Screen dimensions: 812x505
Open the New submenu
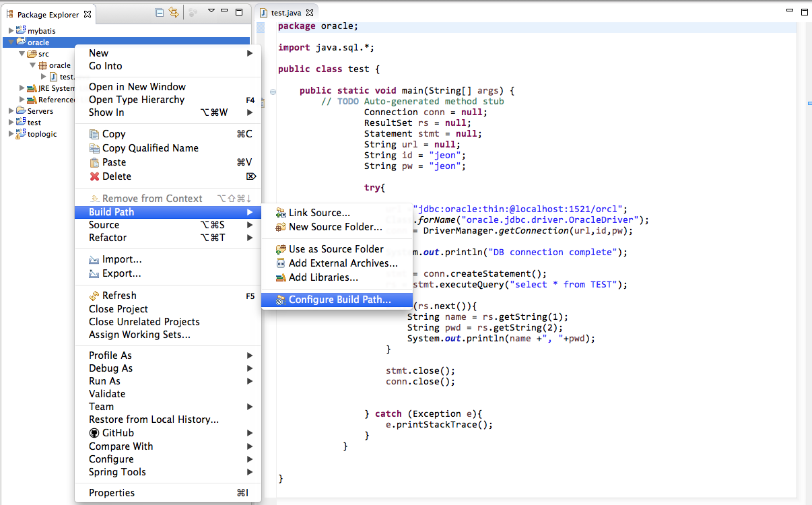(x=168, y=53)
